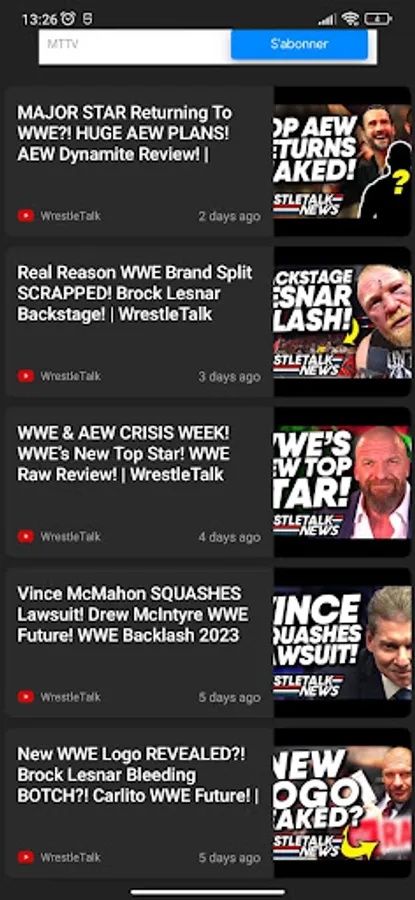Tap the battery indicator icon
The image size is (415, 900).
point(378,19)
